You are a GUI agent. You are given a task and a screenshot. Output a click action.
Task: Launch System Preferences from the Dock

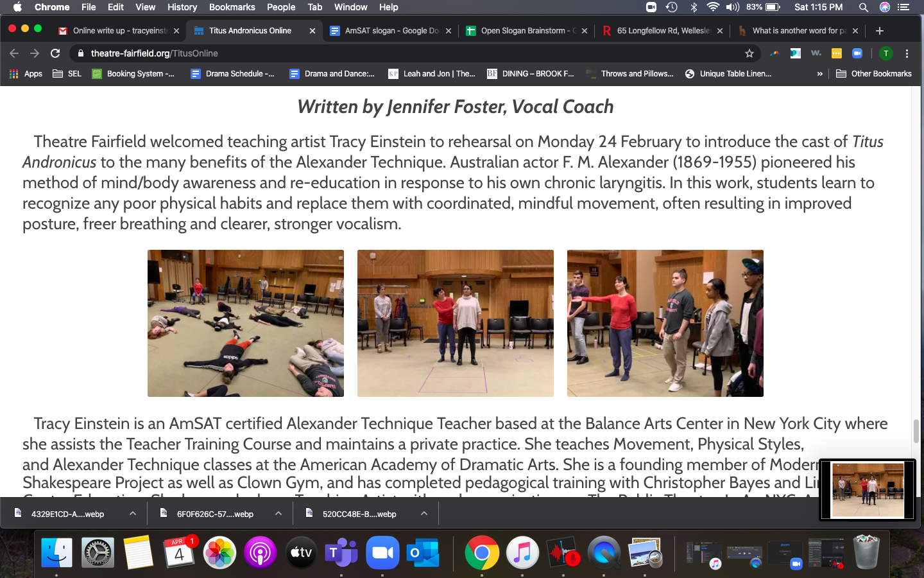98,553
